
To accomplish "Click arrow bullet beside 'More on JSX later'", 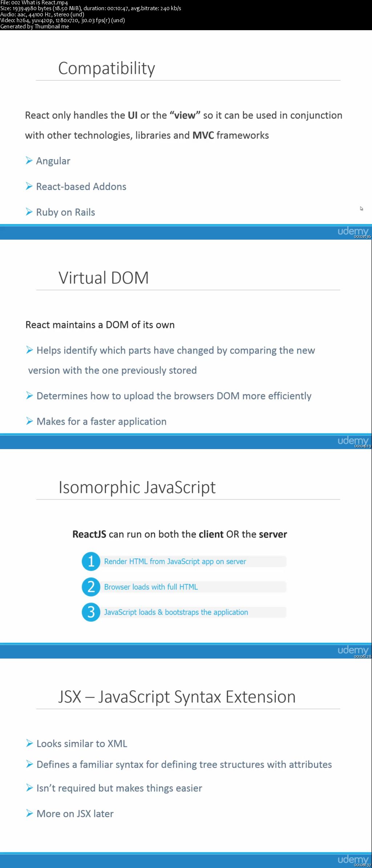I will tap(29, 813).
